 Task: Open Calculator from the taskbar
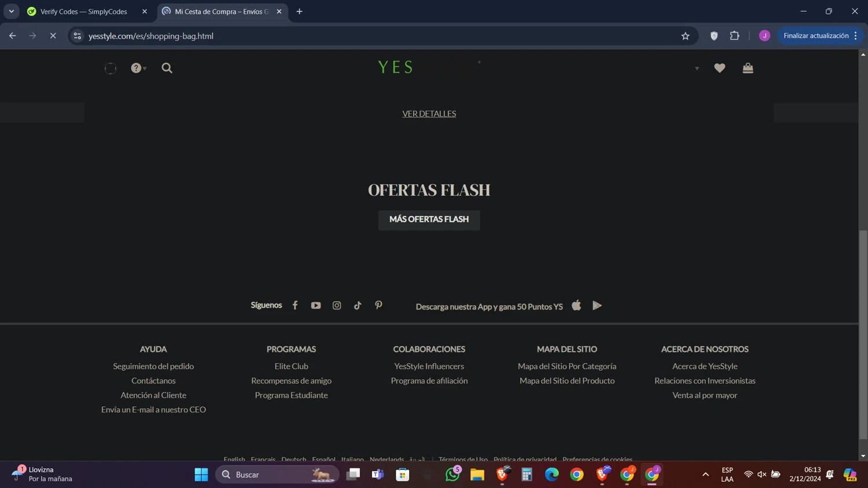527,475
